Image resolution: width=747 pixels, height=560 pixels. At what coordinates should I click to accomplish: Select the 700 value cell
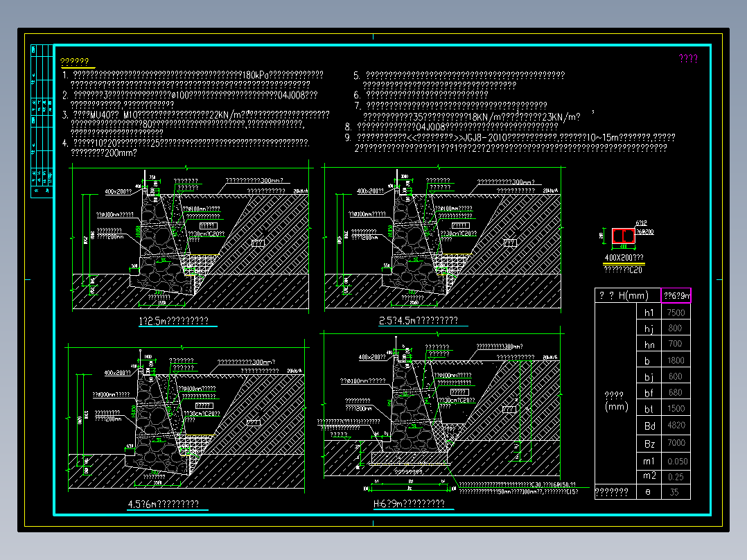tap(676, 344)
